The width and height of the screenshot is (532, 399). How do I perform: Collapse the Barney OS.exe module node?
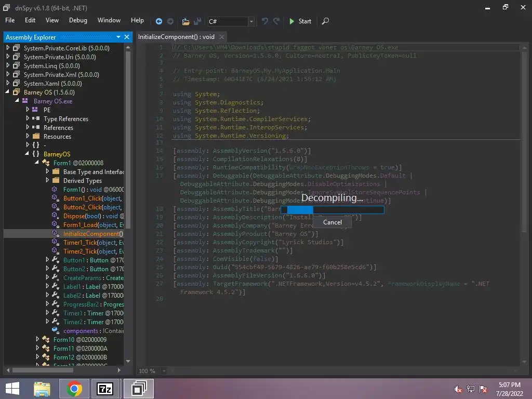(17, 101)
